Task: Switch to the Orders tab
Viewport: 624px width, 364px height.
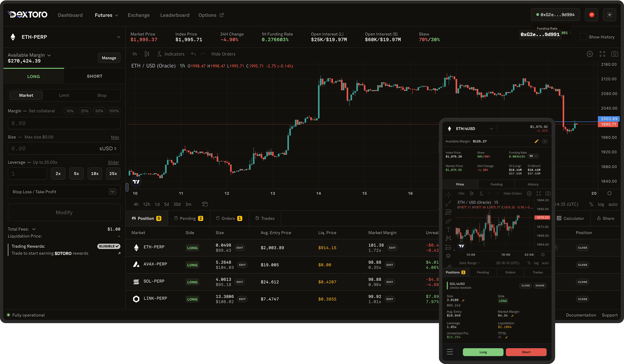Action: [229, 218]
